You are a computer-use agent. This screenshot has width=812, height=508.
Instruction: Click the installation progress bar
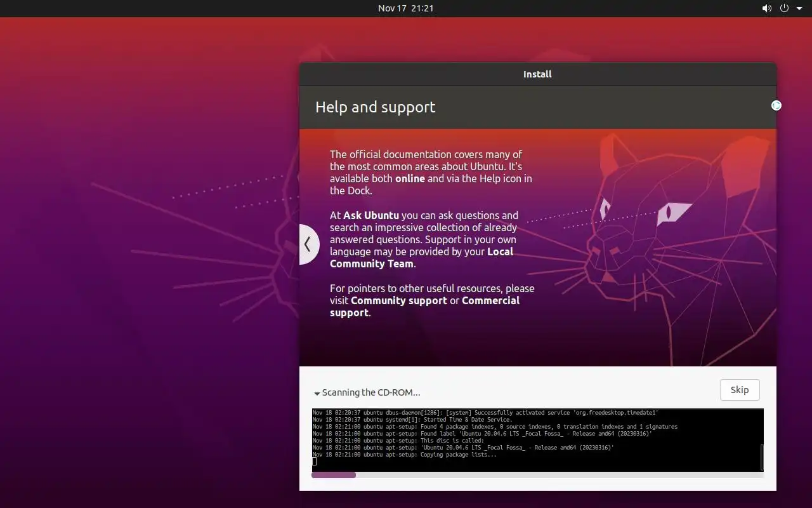tap(537, 475)
